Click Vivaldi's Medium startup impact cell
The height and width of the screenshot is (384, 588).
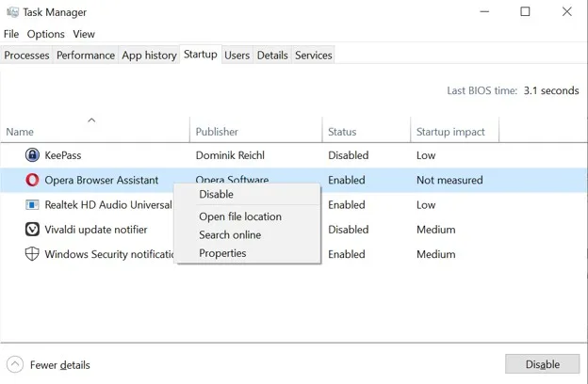(435, 230)
